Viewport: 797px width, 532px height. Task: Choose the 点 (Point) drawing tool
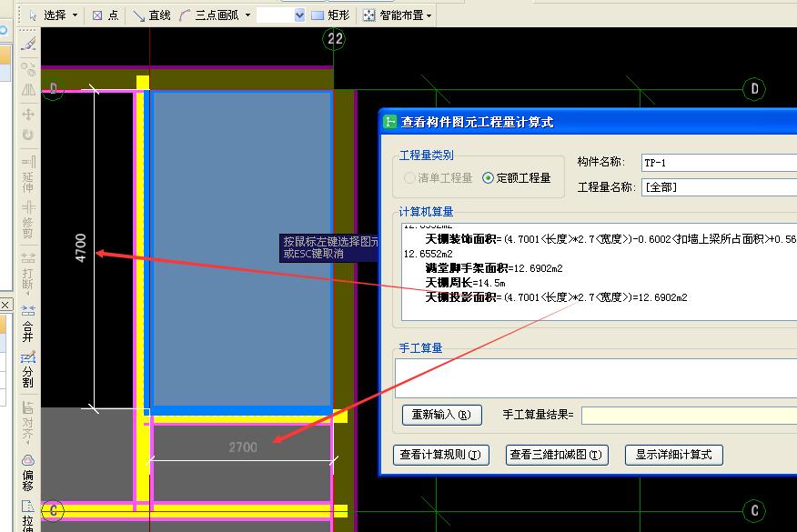[x=106, y=15]
